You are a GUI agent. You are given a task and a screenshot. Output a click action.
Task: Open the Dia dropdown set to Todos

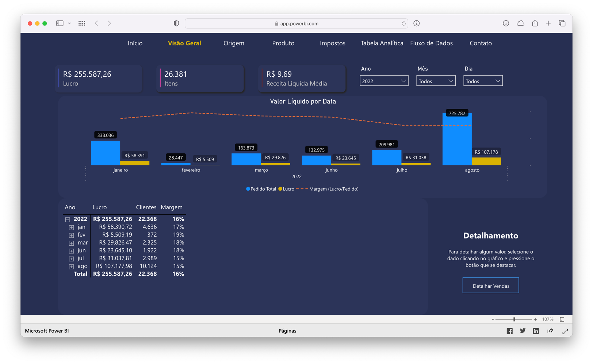point(483,81)
